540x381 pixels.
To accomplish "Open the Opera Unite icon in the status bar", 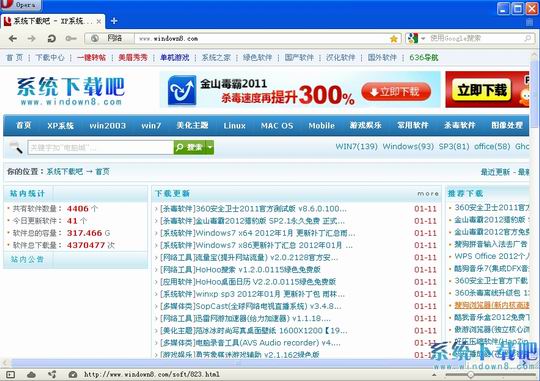I will (x=52, y=374).
